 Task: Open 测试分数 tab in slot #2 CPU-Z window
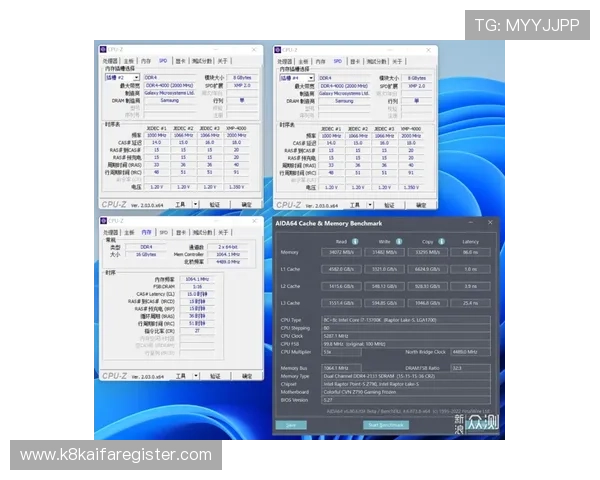(202, 60)
